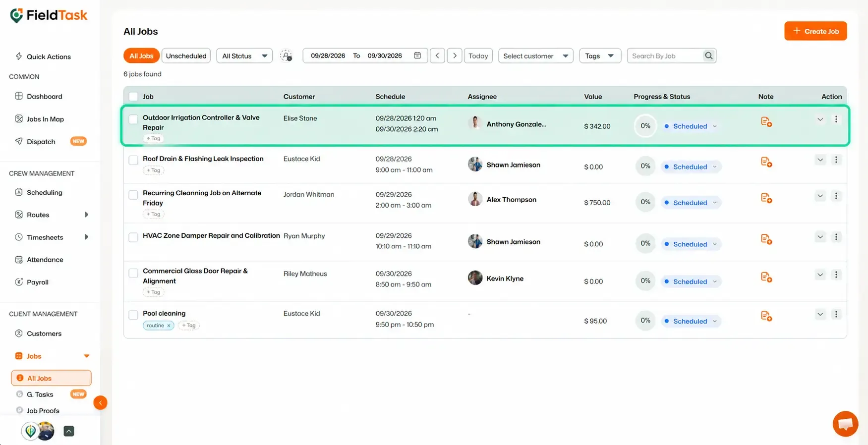Go to next date range arrow
This screenshot has width=868, height=445.
click(455, 56)
